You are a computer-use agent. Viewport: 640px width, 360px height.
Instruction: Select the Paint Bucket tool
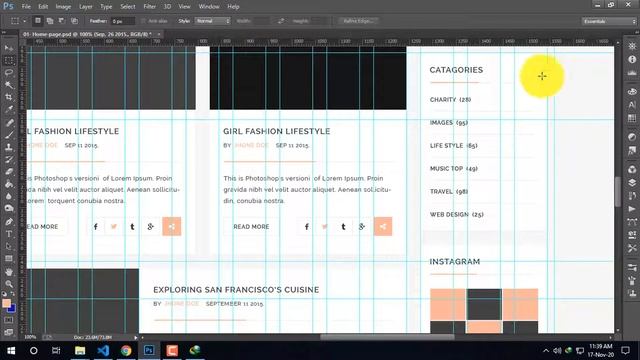9,184
